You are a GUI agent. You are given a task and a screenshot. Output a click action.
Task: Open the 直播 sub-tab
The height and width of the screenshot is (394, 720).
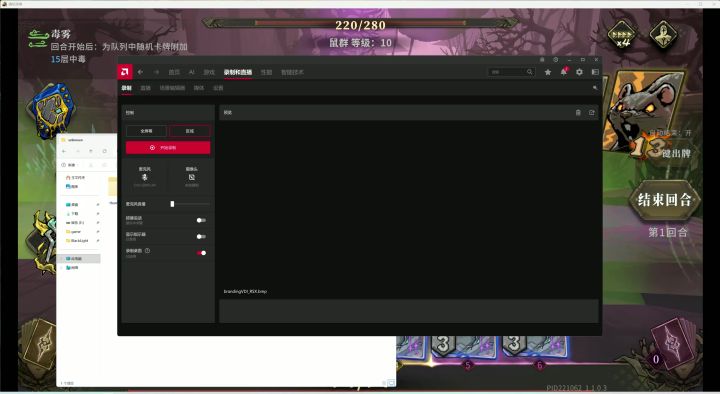(x=146, y=88)
